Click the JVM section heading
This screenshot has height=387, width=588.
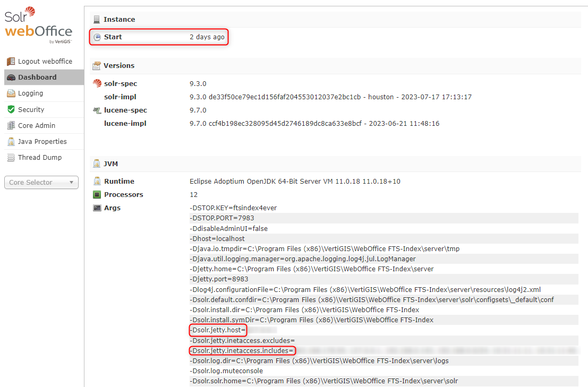110,164
